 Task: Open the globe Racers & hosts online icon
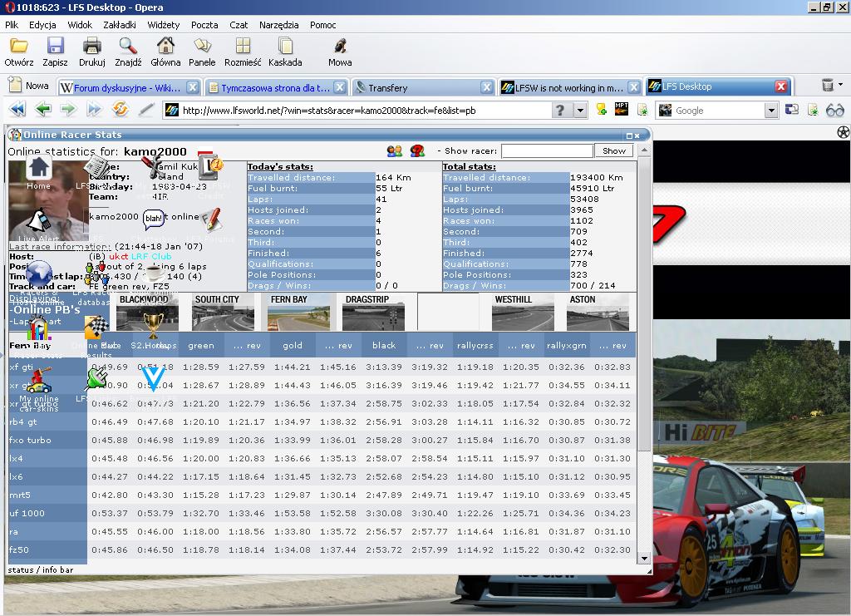38,274
